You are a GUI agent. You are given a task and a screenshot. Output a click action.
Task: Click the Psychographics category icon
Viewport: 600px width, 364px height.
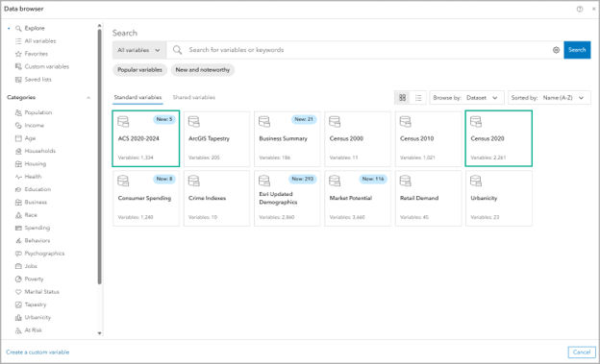click(18, 254)
